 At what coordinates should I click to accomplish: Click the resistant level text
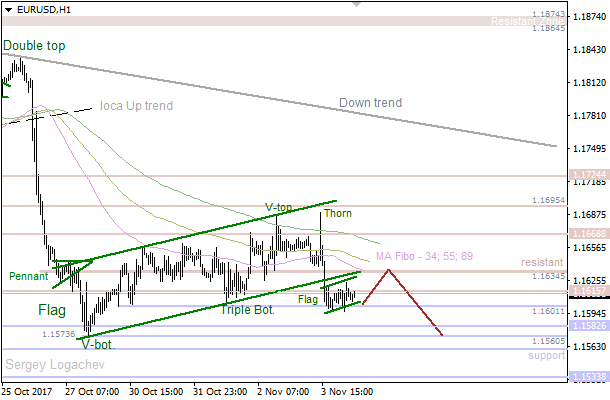[x=543, y=262]
